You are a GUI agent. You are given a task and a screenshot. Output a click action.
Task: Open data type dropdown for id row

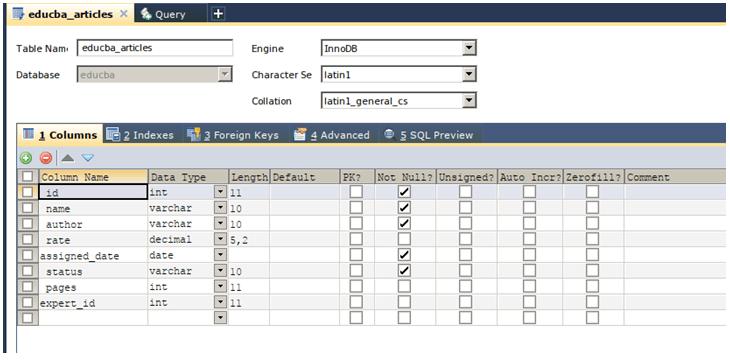tap(220, 192)
